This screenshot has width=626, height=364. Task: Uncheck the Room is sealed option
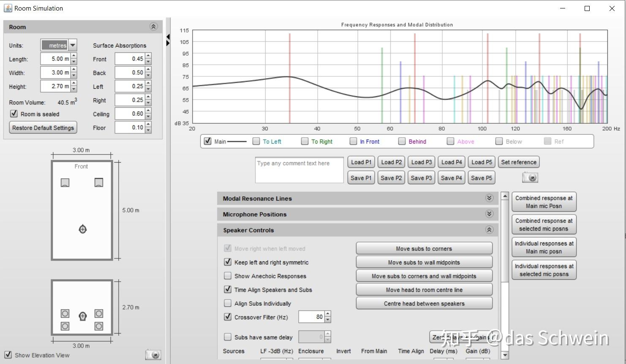pyautogui.click(x=14, y=114)
